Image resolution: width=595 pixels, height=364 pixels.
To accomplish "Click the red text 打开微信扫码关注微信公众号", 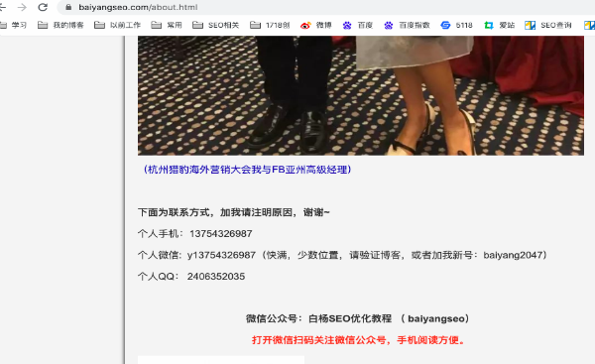I will 358,340.
